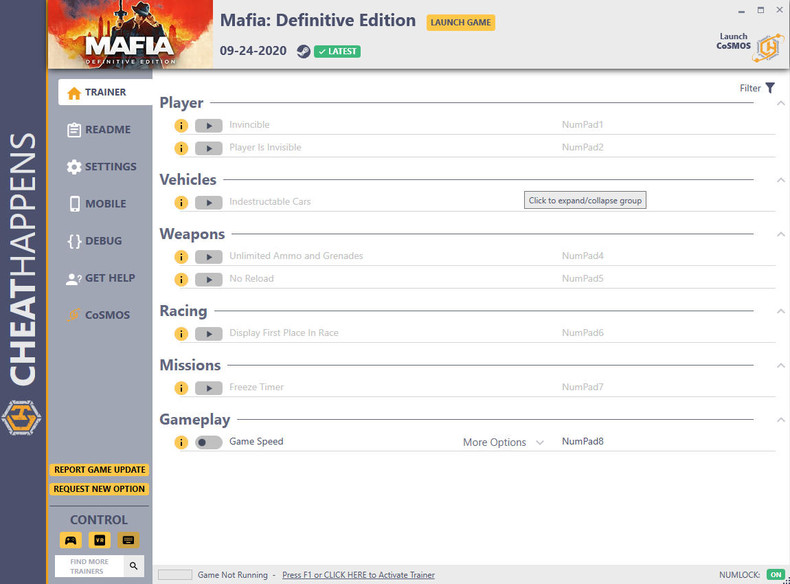The width and height of the screenshot is (790, 584).
Task: Open the CoSMOS sidebar tab
Action: 99,315
